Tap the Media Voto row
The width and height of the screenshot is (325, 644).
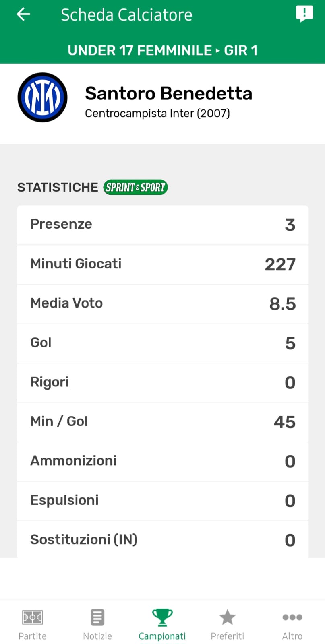coord(163,303)
